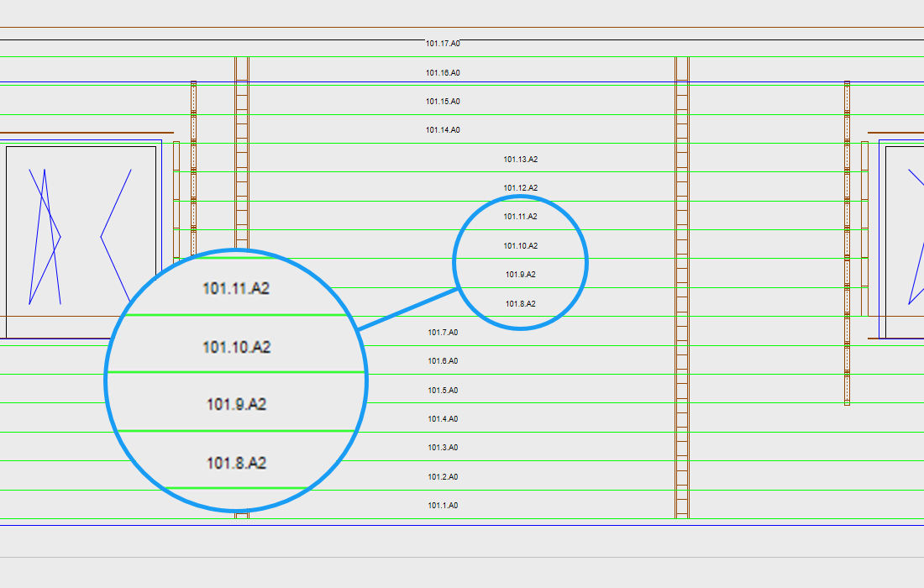Select the 101.6.A0 label

pos(443,361)
